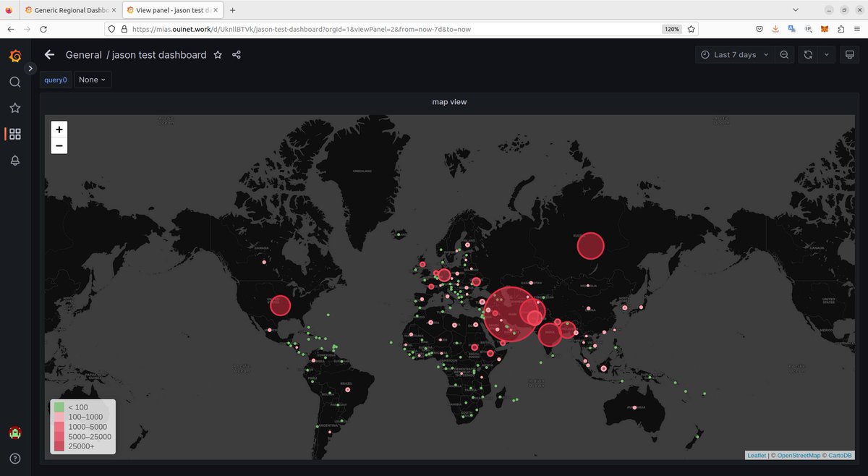Click the browser back arrow
868x476 pixels.
tap(11, 29)
